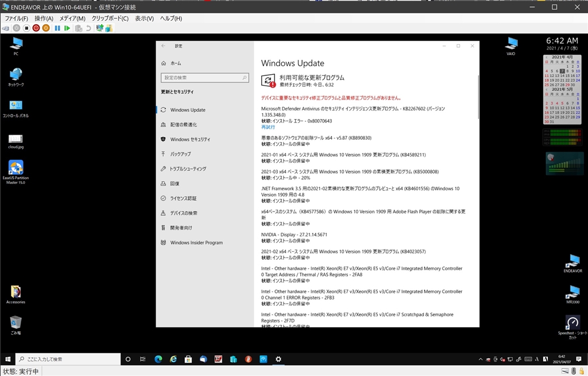Click the 設定の検索 search field
The image size is (588, 376).
tap(204, 78)
